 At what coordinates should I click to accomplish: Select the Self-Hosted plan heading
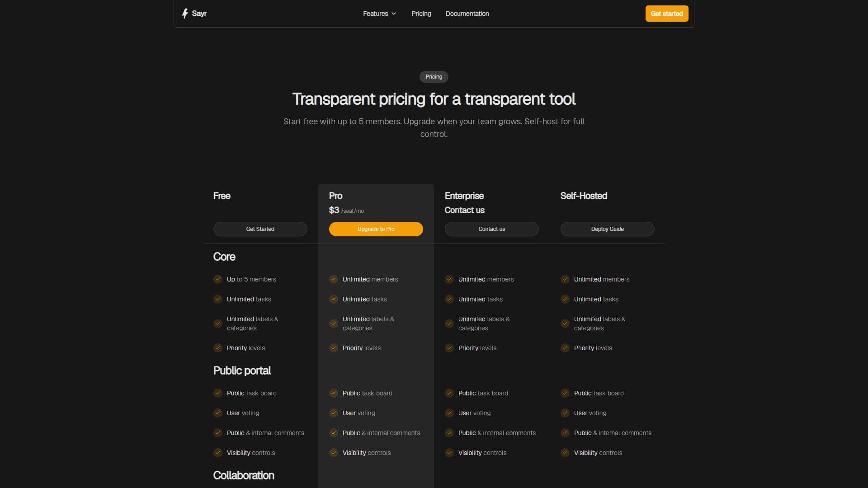click(x=584, y=196)
